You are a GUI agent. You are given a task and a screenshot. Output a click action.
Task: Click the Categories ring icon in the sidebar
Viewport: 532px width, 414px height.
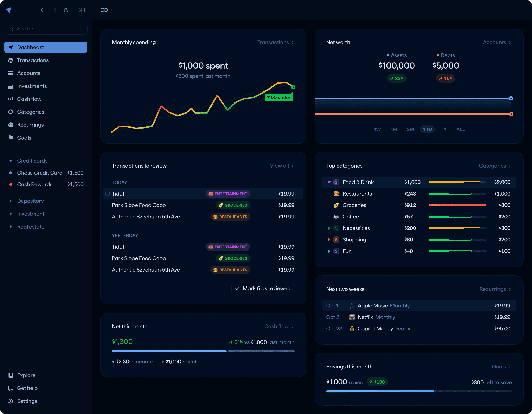pos(11,112)
